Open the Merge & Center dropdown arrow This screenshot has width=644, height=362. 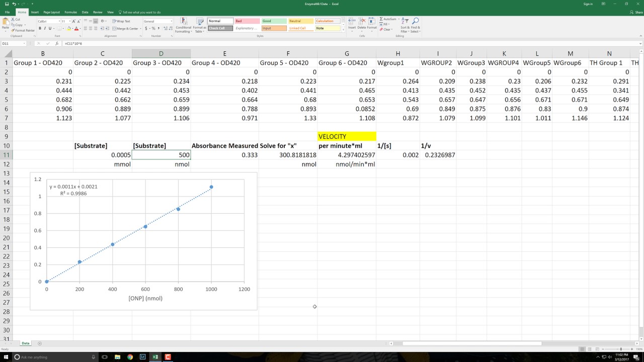(140, 29)
